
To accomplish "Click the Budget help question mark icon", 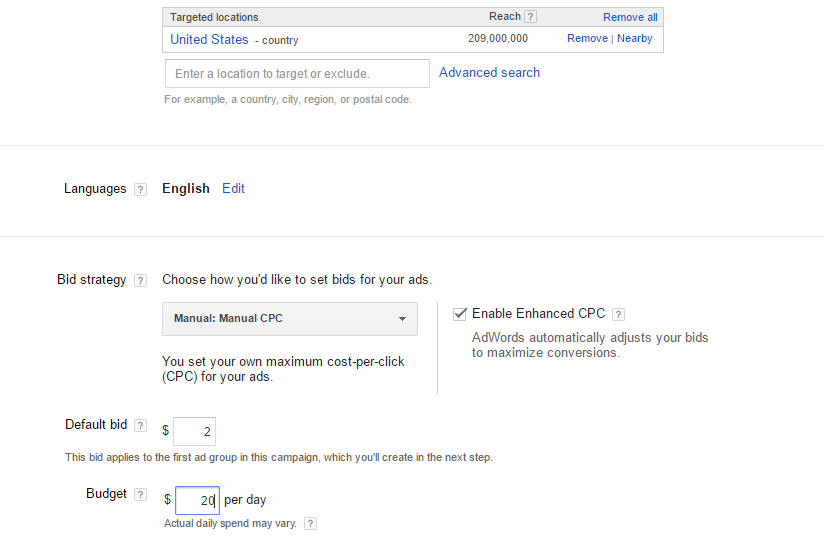I will pos(140,494).
